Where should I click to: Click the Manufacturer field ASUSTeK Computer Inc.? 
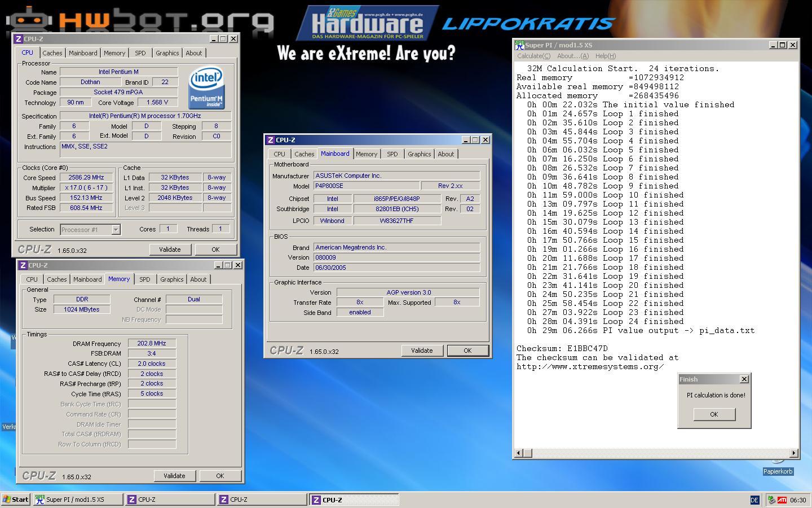(397, 176)
